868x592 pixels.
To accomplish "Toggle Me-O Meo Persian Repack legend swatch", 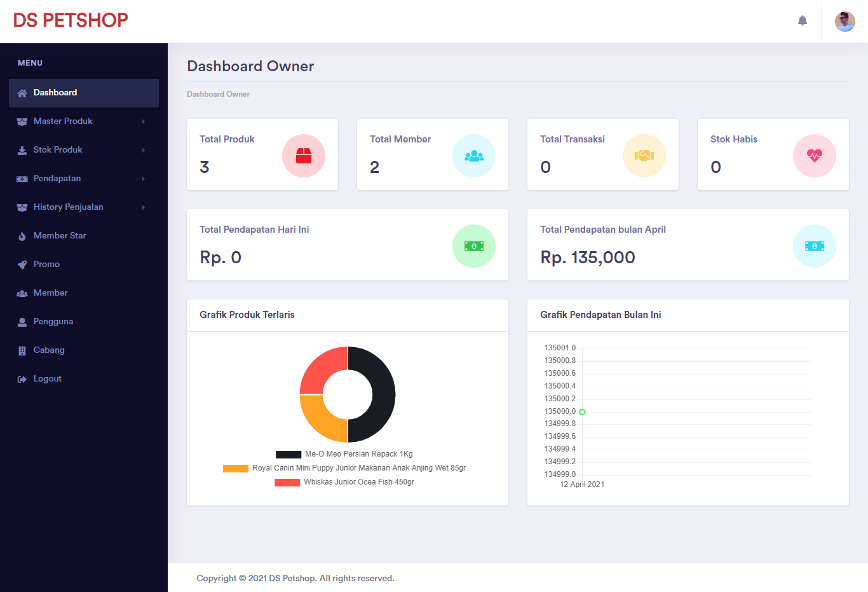I will tap(288, 454).
